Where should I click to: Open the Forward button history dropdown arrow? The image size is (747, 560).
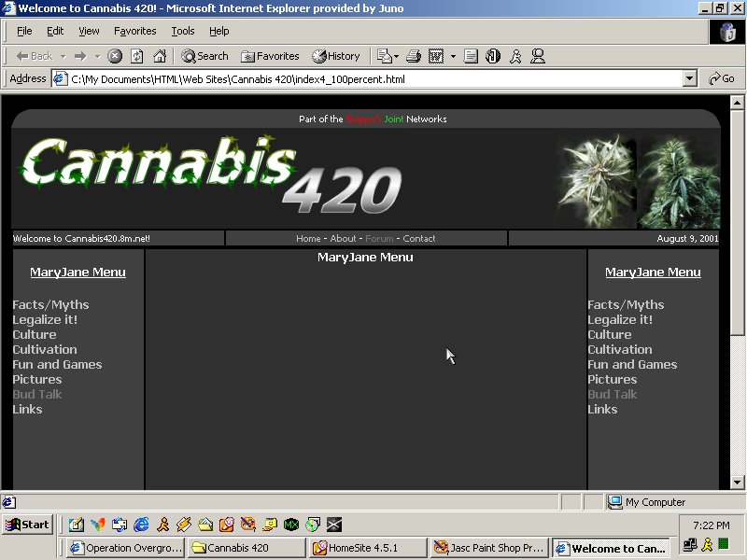[x=97, y=56]
